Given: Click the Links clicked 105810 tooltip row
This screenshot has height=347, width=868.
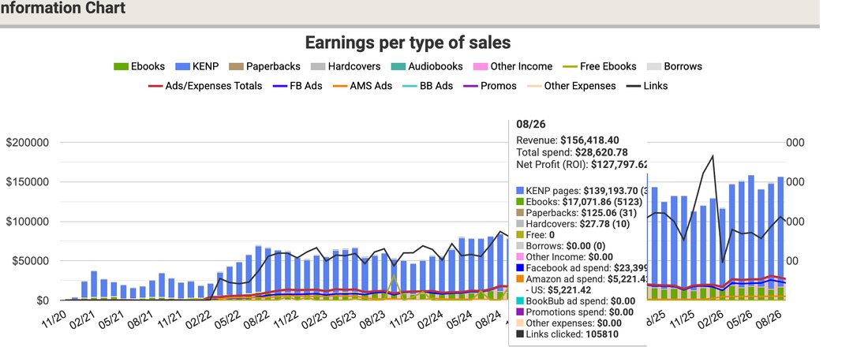Looking at the screenshot, I should pos(567,334).
